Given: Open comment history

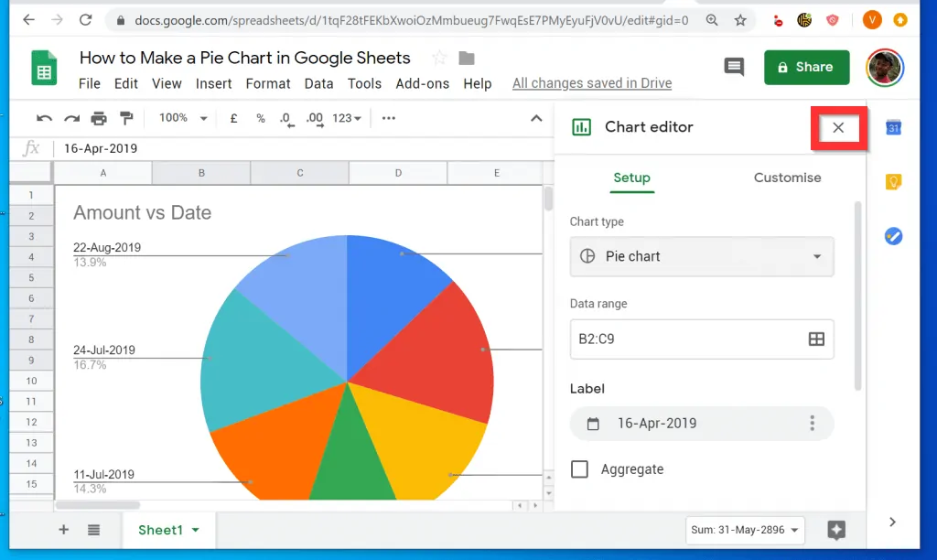Looking at the screenshot, I should [x=733, y=67].
